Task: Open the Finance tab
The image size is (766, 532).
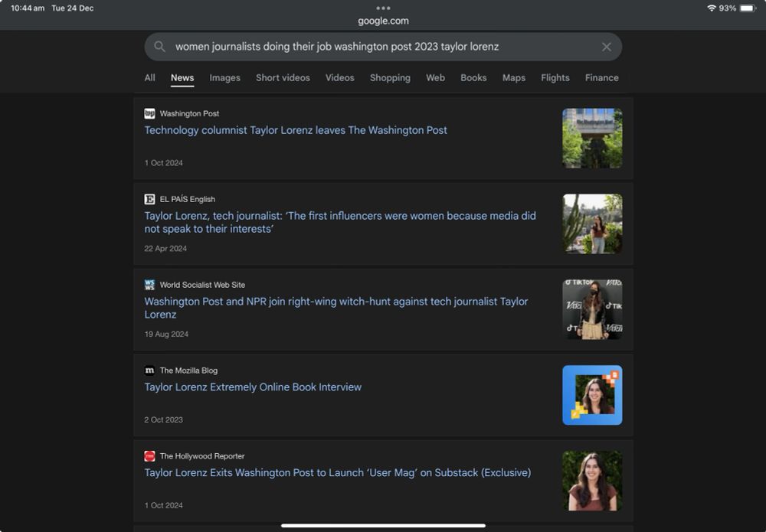Action: pyautogui.click(x=601, y=77)
